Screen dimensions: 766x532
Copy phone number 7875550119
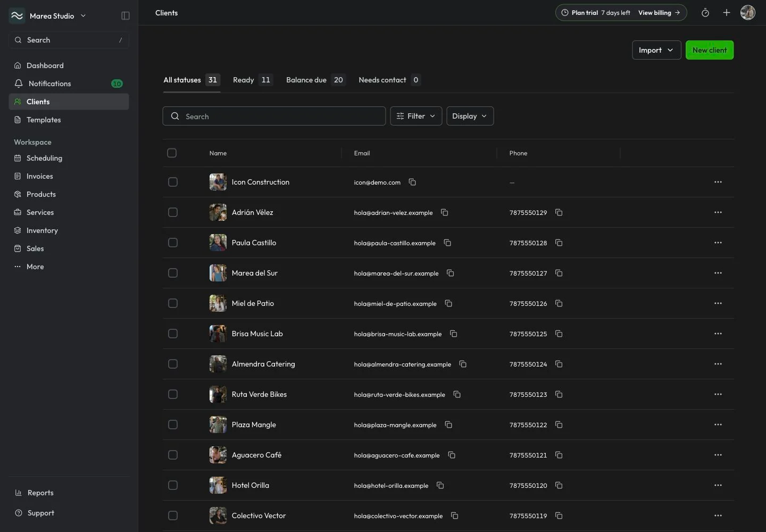coord(559,516)
